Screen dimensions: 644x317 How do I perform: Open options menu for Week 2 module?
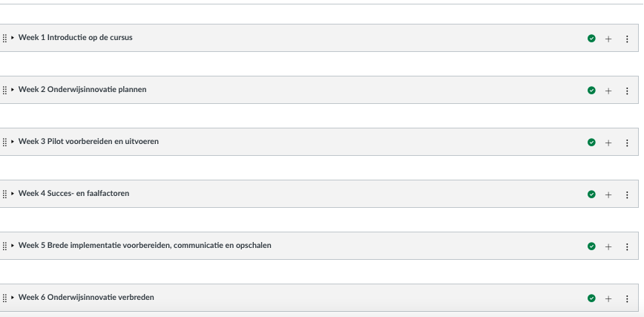pos(627,90)
